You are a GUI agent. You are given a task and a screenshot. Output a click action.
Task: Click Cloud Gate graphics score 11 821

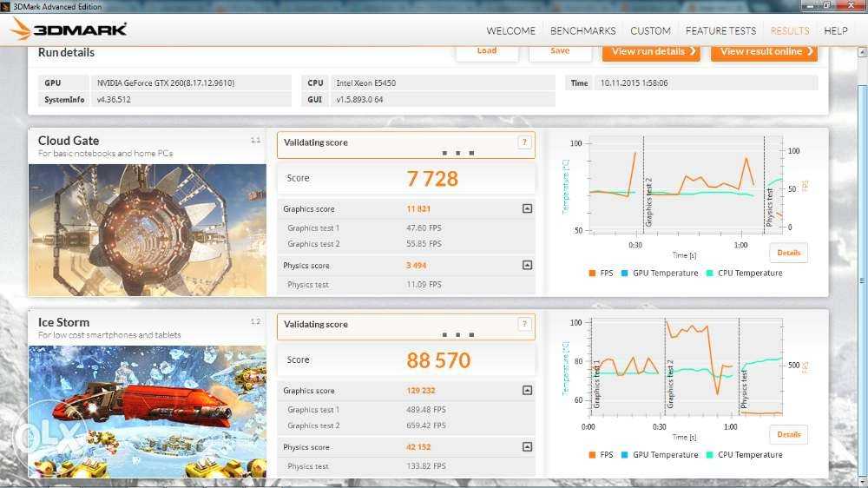pos(418,208)
